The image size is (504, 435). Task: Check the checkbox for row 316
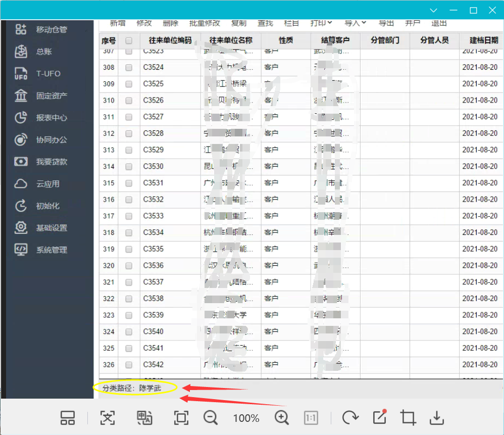129,200
